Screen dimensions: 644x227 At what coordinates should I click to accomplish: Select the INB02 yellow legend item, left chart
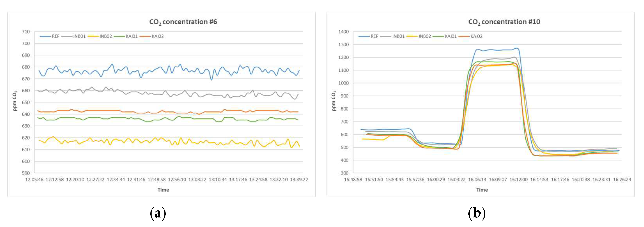[106, 36]
